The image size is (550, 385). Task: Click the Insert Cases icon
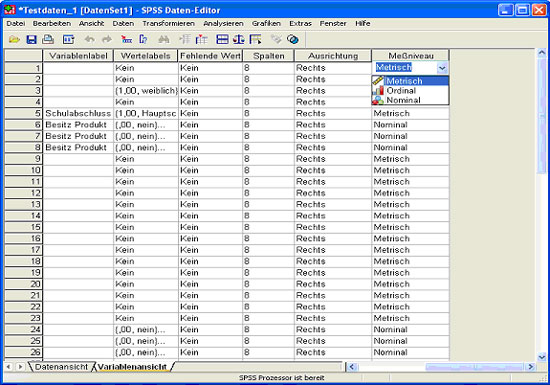point(185,39)
